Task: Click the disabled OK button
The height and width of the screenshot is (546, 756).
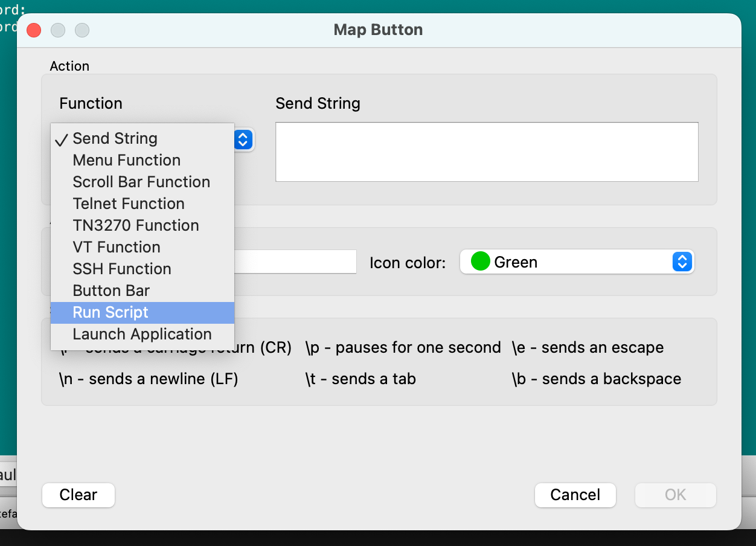Action: point(675,495)
